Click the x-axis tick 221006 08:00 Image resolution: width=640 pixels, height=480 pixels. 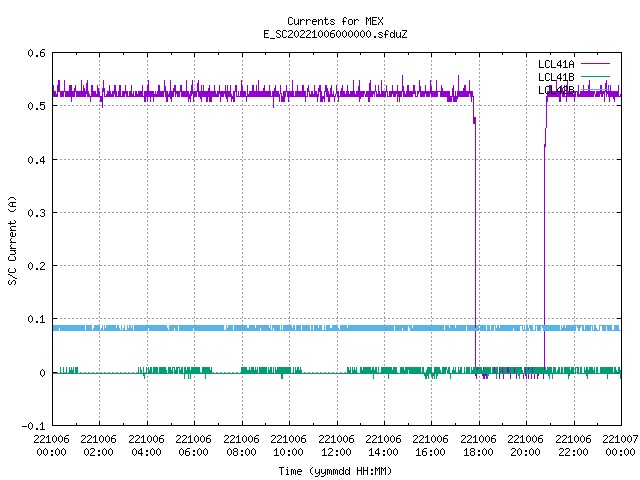coord(241,445)
